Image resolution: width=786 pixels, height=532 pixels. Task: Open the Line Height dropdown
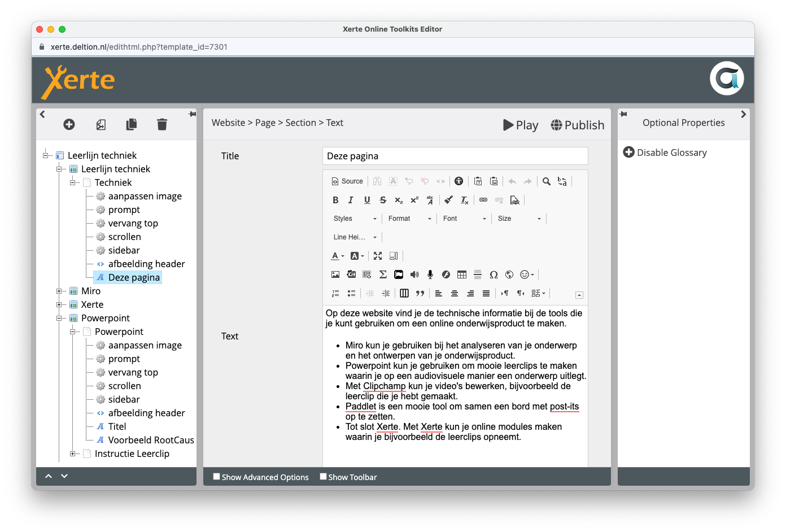coord(355,237)
